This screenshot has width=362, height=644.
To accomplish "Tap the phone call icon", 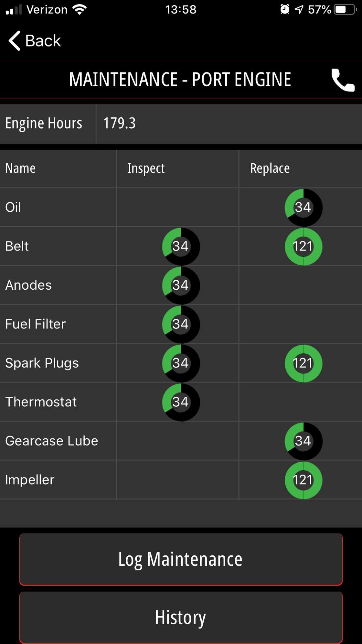I will pos(343,80).
